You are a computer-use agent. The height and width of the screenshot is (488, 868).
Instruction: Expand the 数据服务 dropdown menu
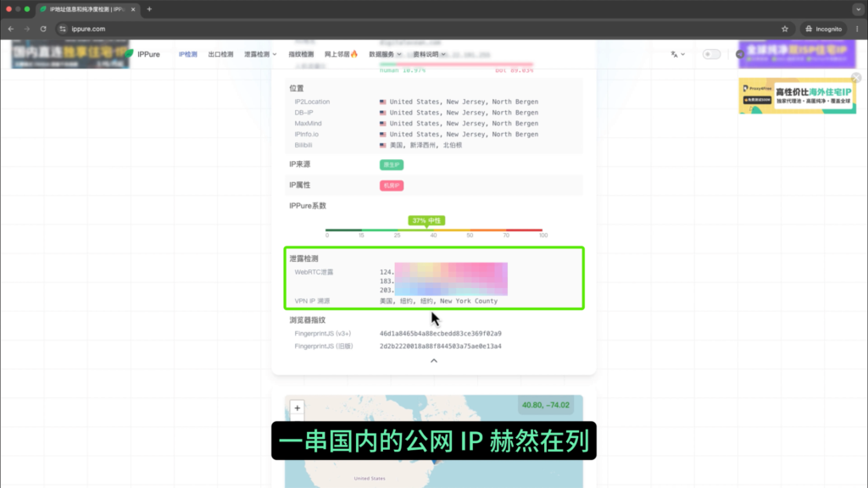[386, 54]
